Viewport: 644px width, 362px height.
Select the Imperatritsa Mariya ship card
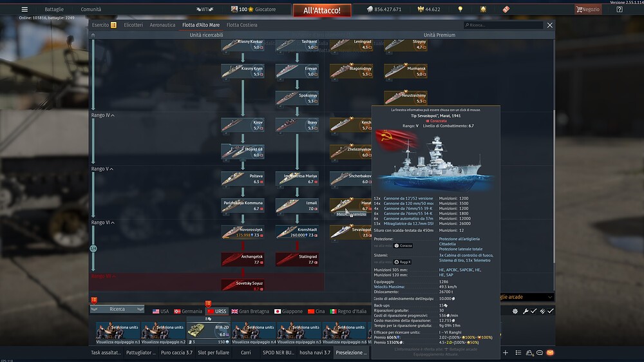[x=297, y=178]
